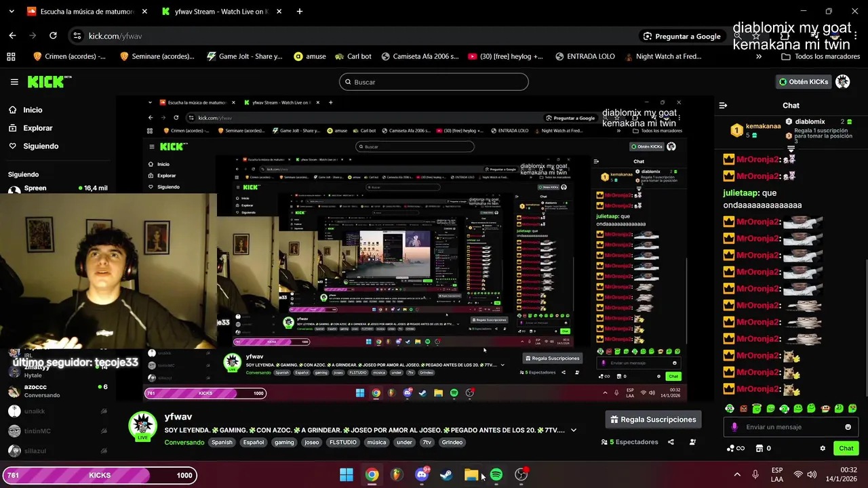Show hidden system tray icons
This screenshot has width=868, height=488.
tap(737, 474)
